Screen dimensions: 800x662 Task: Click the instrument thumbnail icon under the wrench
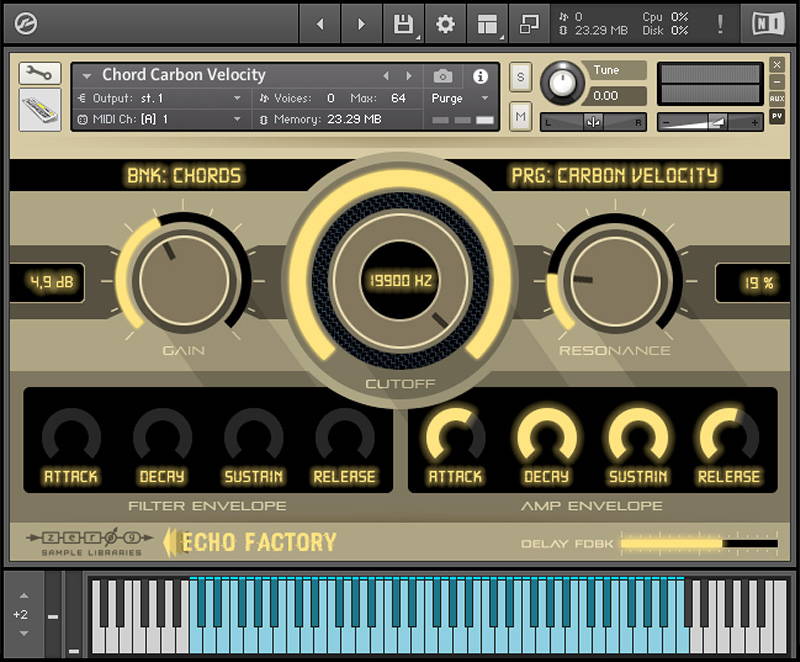click(x=40, y=110)
